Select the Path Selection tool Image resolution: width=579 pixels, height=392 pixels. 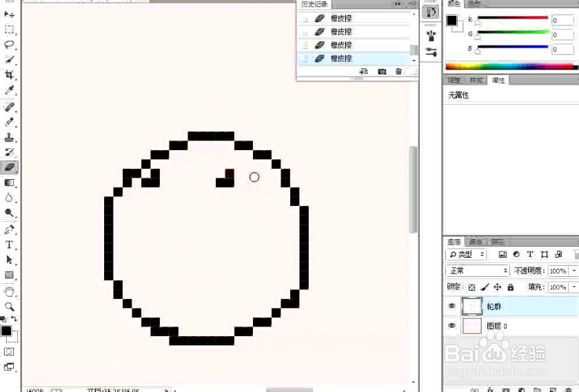click(9, 260)
